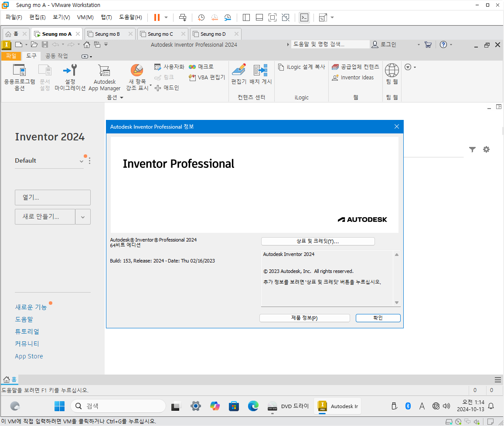Open the 사용자화 customize command
This screenshot has height=426, width=504.
[170, 67]
